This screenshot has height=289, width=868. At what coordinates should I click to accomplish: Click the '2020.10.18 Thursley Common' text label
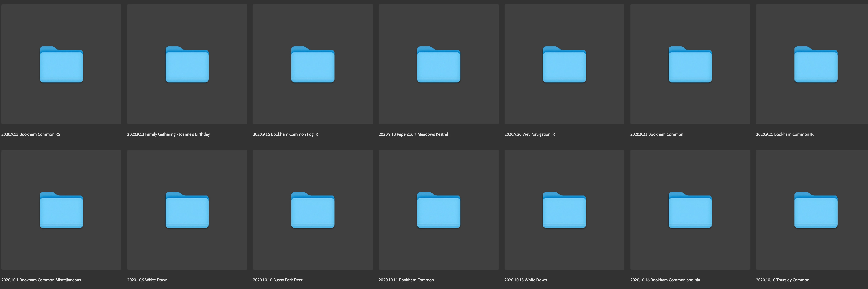pos(782,280)
